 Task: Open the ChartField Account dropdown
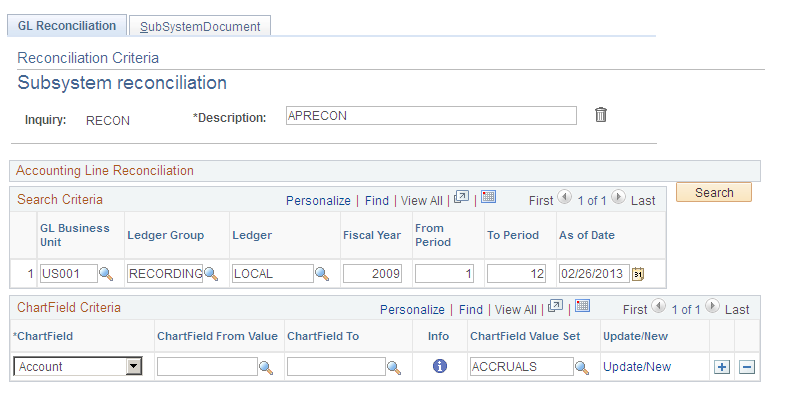78,366
